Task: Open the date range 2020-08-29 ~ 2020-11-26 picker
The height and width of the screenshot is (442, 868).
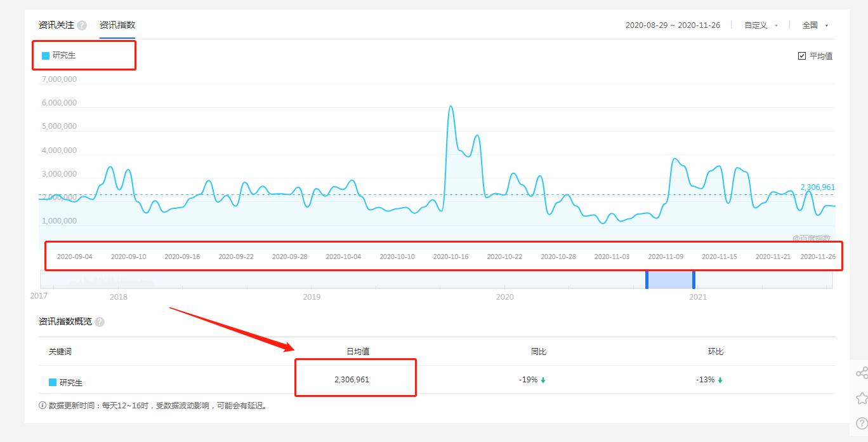Action: [x=673, y=25]
